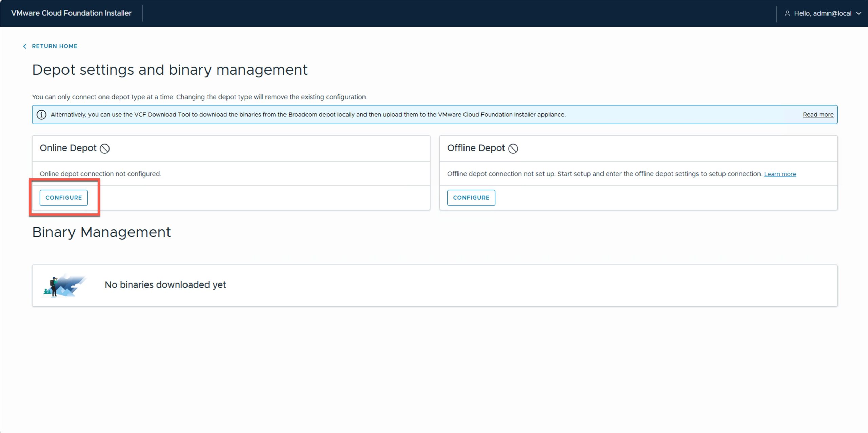Expand the admin@local user dropdown arrow

tap(858, 13)
